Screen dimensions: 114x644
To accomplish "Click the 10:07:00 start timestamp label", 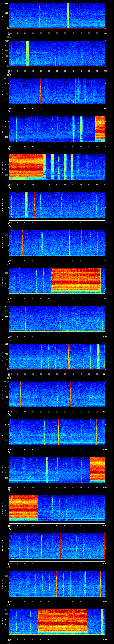I will 9,260.
